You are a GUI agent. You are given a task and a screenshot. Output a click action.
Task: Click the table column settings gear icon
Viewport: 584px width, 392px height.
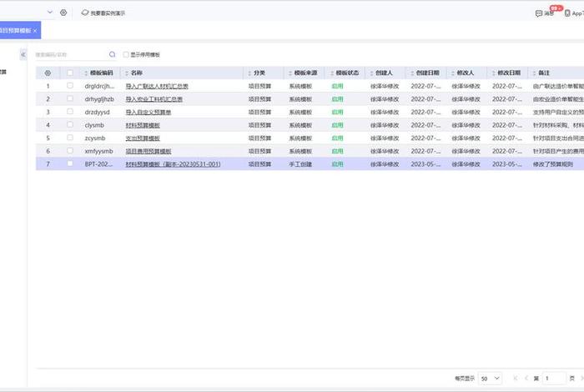[x=48, y=73]
